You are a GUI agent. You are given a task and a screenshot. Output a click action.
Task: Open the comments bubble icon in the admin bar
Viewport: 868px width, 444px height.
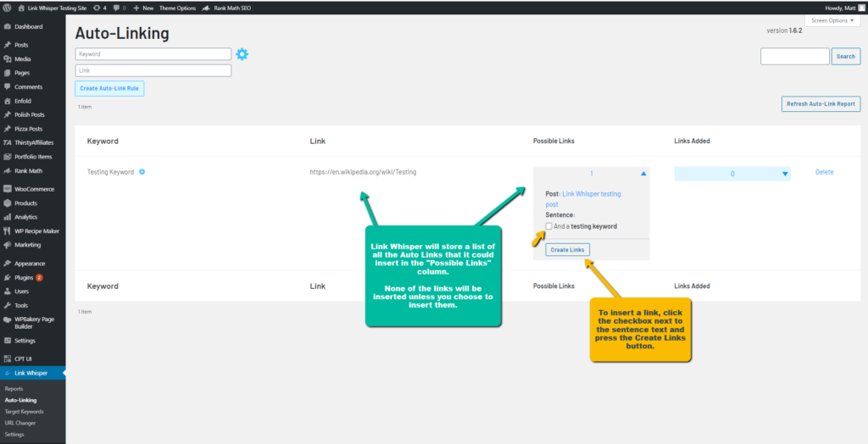[116, 8]
